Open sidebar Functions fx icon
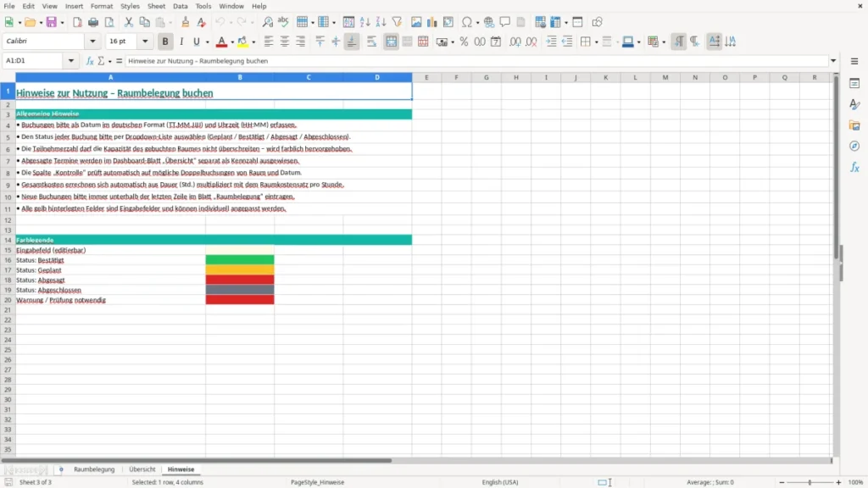The image size is (868, 488). [854, 167]
